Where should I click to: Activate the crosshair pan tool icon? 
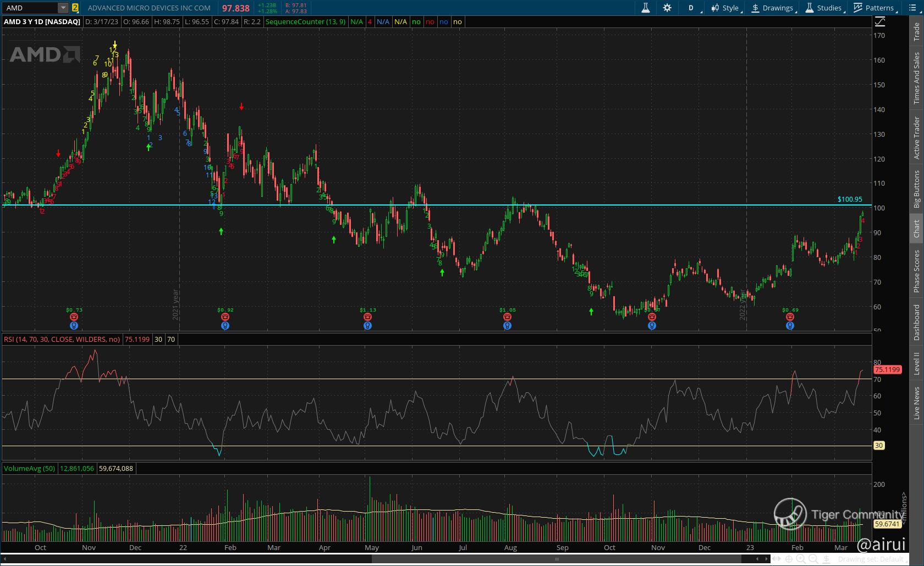coord(789,559)
